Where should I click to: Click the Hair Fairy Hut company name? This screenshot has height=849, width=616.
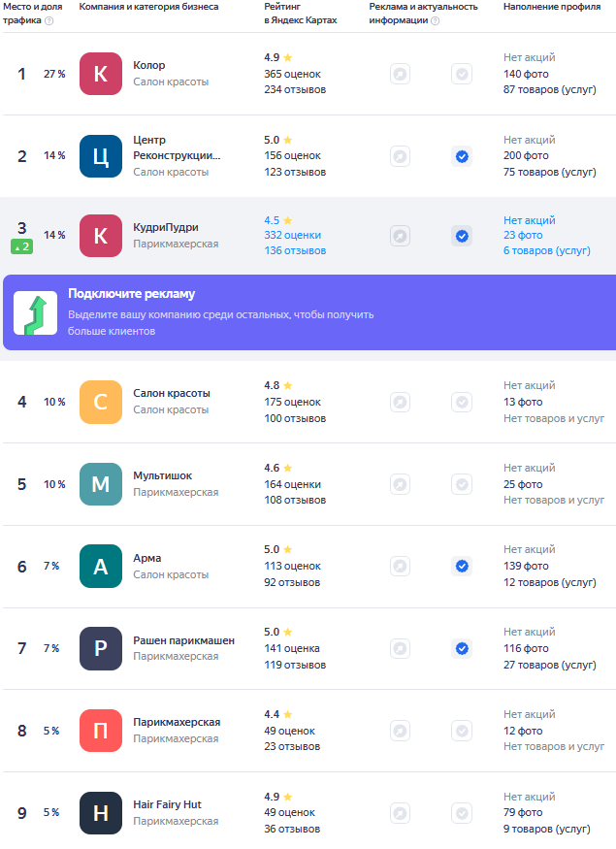(x=167, y=804)
